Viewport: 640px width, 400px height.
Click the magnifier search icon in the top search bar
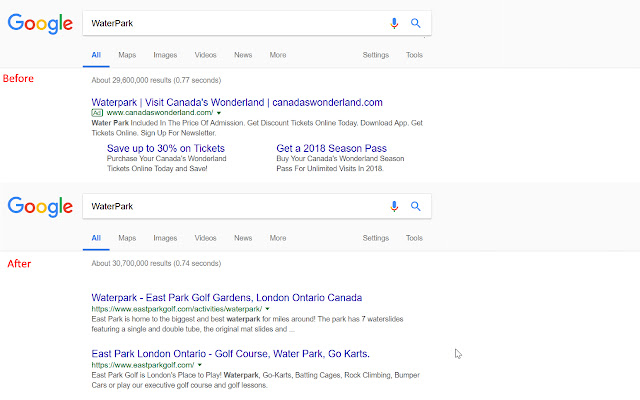tap(415, 23)
